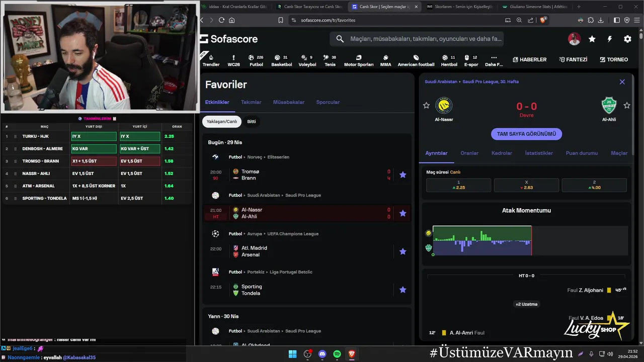Open the Trendler sports category
The image size is (644, 362).
211,60
